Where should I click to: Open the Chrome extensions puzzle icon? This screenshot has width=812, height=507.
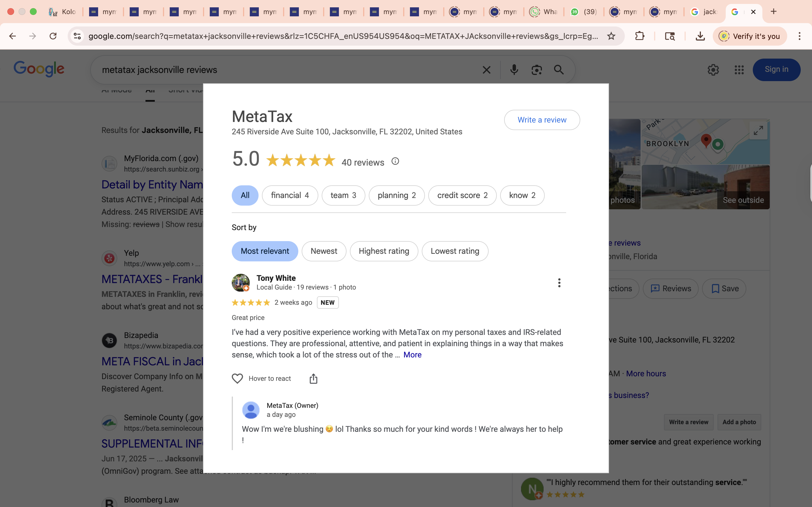[639, 36]
